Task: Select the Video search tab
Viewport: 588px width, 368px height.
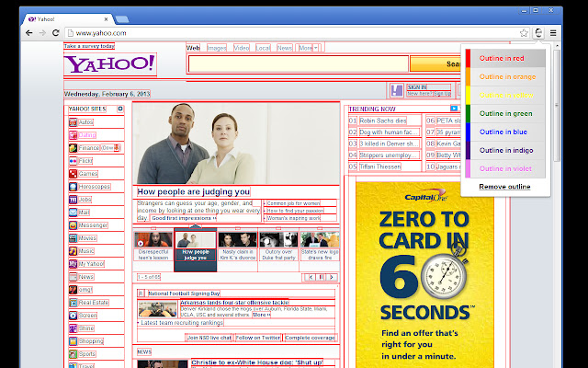Action: pos(242,48)
